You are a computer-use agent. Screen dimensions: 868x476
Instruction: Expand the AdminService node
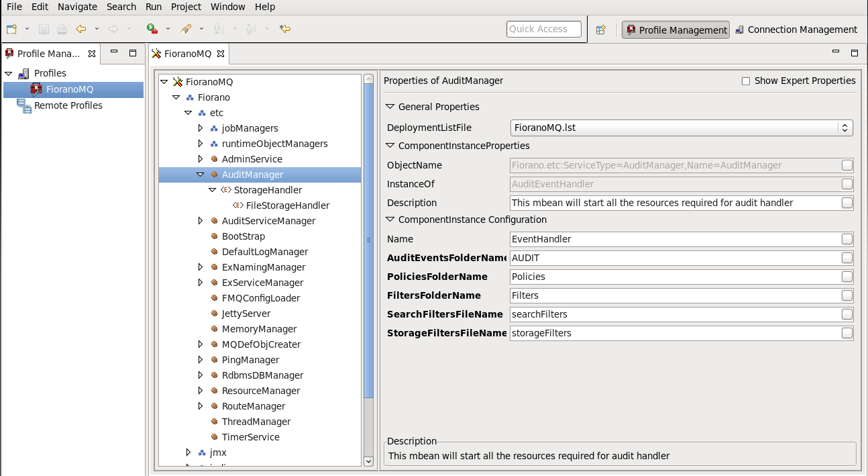click(x=201, y=159)
